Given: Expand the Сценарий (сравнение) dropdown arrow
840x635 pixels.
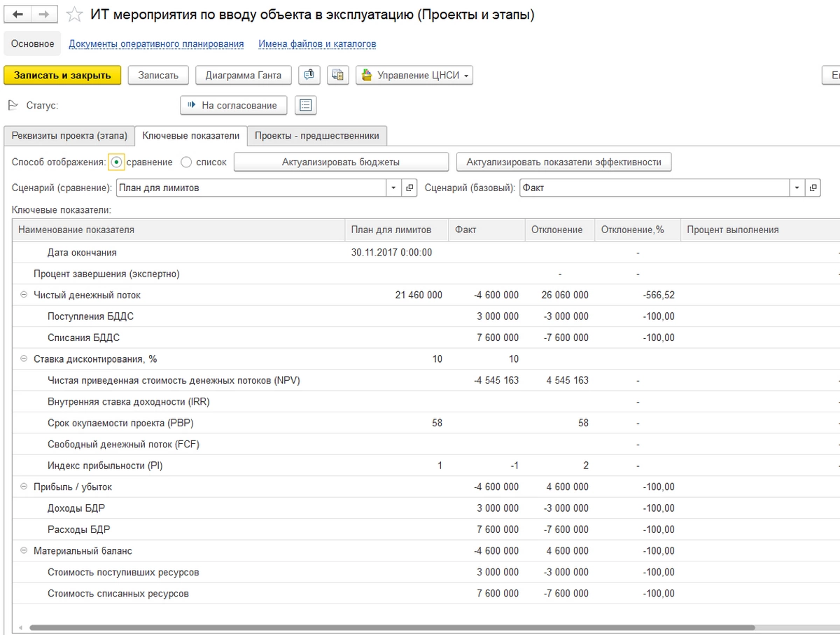Looking at the screenshot, I should (x=393, y=188).
